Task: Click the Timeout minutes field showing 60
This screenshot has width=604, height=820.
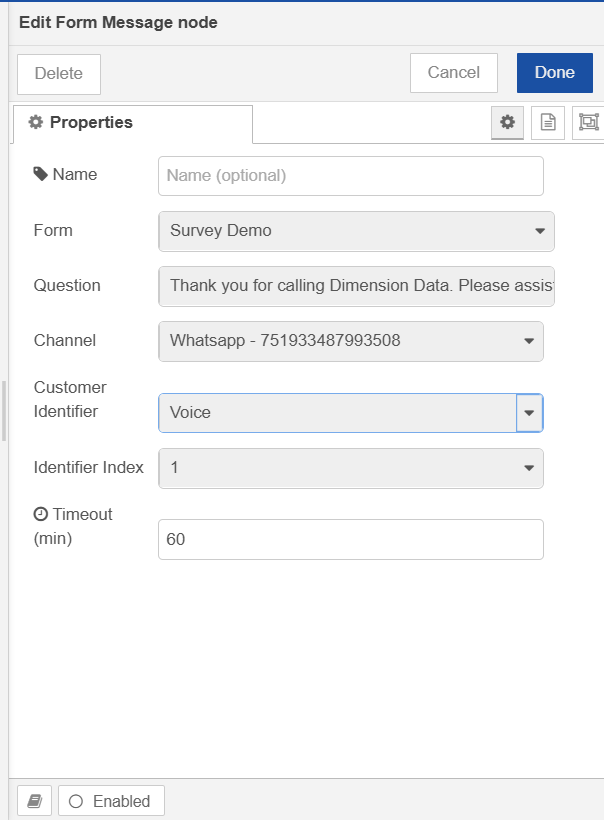Action: [351, 539]
